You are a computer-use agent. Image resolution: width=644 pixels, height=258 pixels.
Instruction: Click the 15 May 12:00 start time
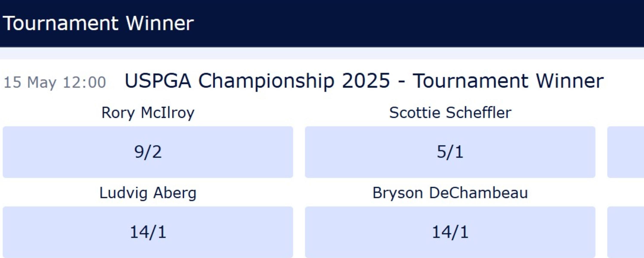pos(55,82)
